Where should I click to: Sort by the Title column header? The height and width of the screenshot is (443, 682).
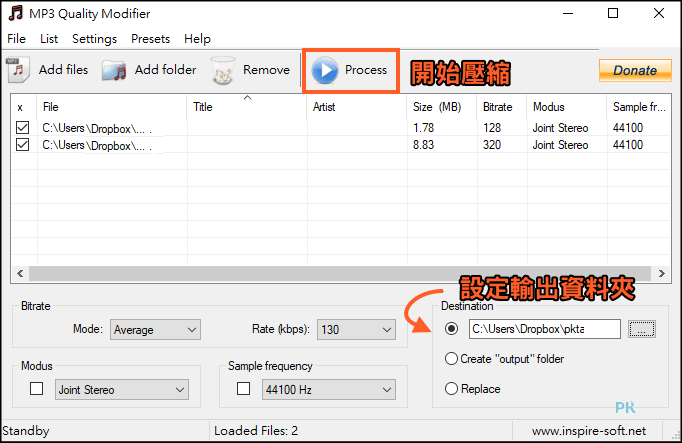point(247,107)
